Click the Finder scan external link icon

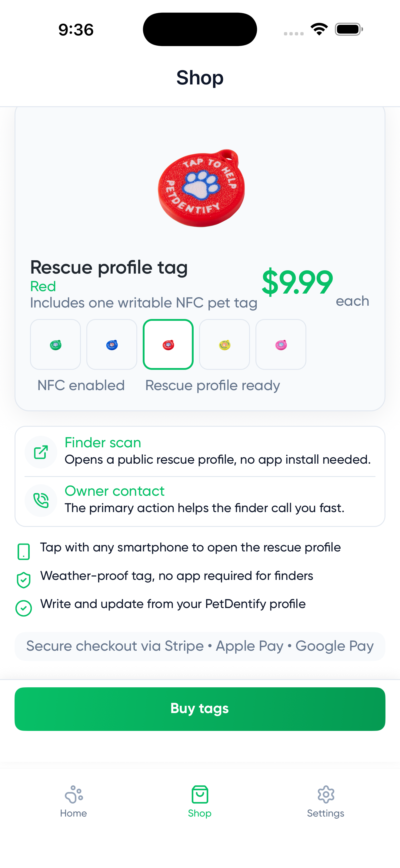[41, 452]
